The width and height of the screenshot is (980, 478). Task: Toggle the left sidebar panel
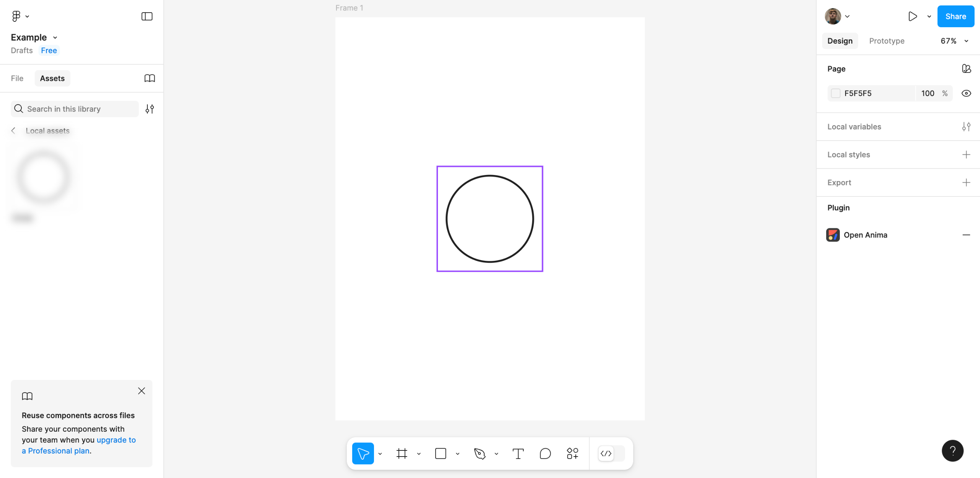point(147,16)
